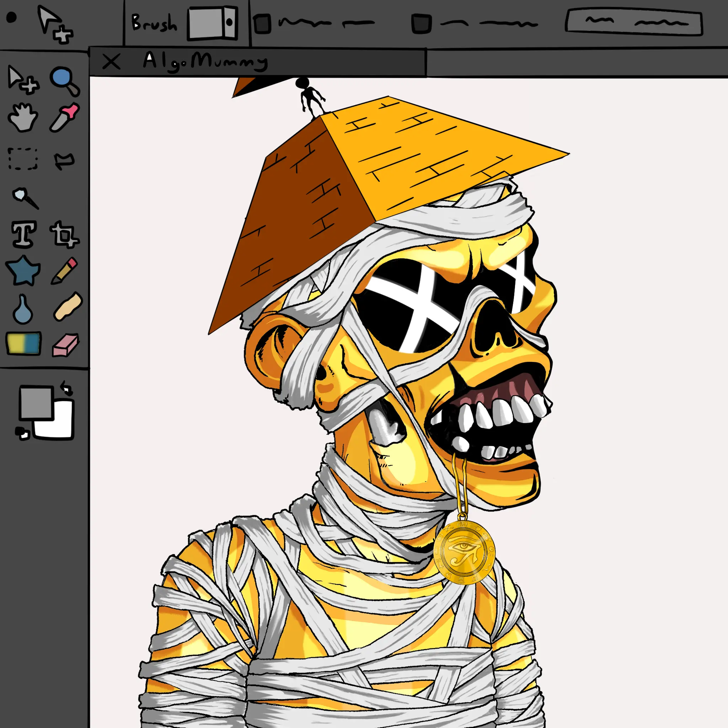This screenshot has height=728, width=728.
Task: Select the star Shape tool
Action: [x=23, y=271]
